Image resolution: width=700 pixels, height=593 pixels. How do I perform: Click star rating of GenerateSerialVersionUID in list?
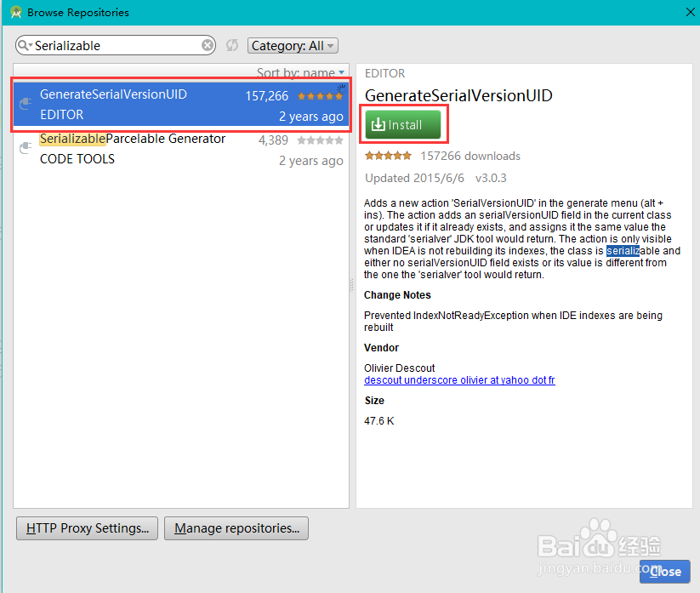click(321, 96)
